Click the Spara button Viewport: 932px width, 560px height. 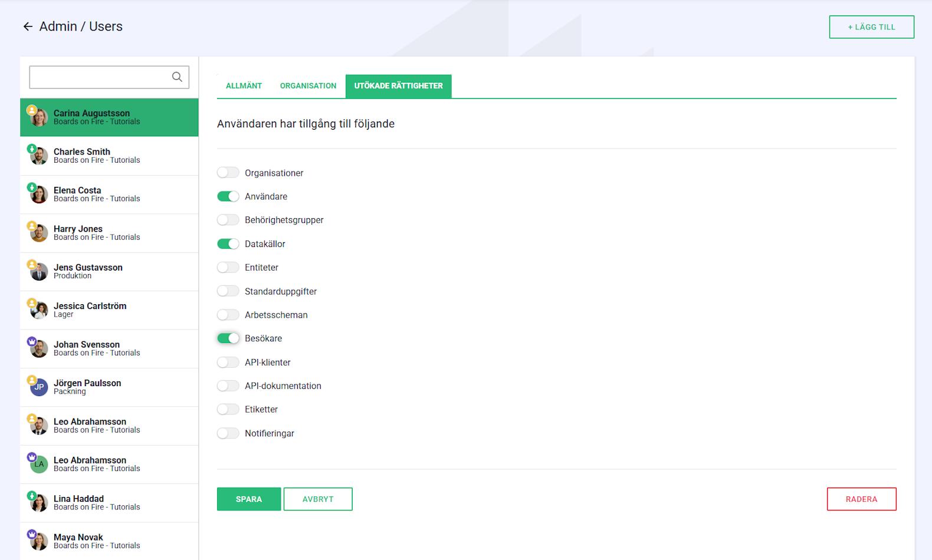[249, 499]
